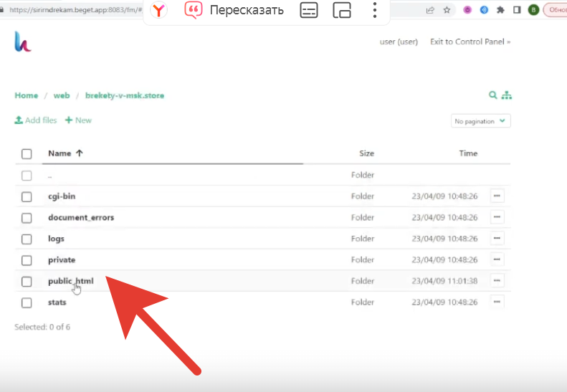Image resolution: width=567 pixels, height=392 pixels.
Task: Expand the three-dot menu for public_html row
Action: point(497,281)
